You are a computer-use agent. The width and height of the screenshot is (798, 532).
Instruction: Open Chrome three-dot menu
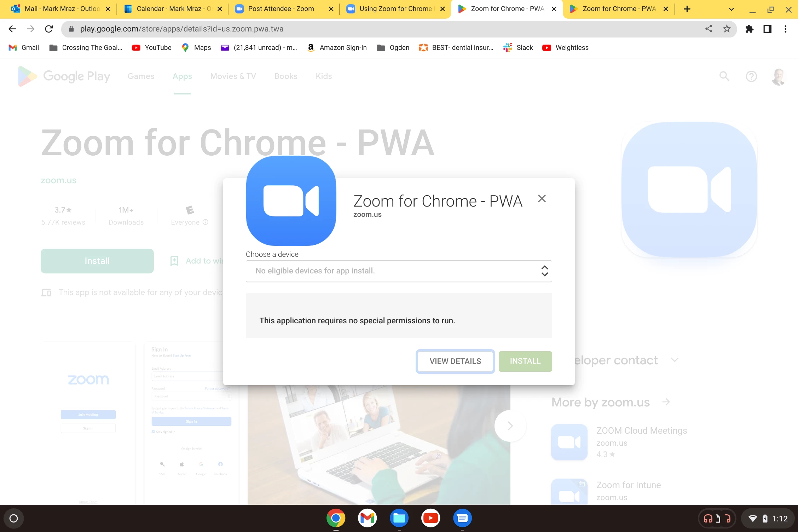tap(785, 29)
